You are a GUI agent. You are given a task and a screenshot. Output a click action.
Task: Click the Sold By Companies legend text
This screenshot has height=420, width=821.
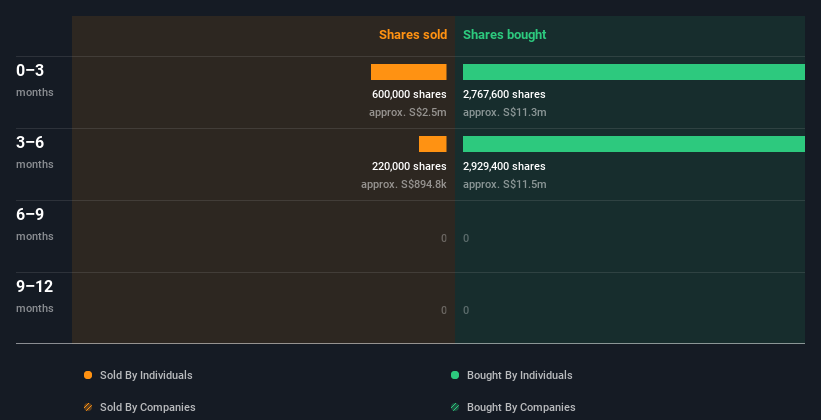coord(148,407)
